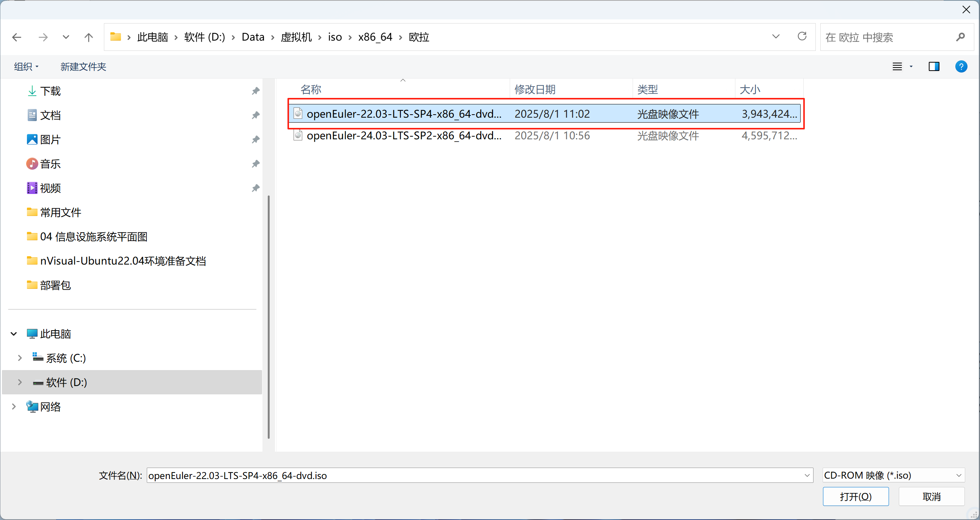Unpin 视频 from quick access
This screenshot has height=520, width=980.
[x=255, y=188]
